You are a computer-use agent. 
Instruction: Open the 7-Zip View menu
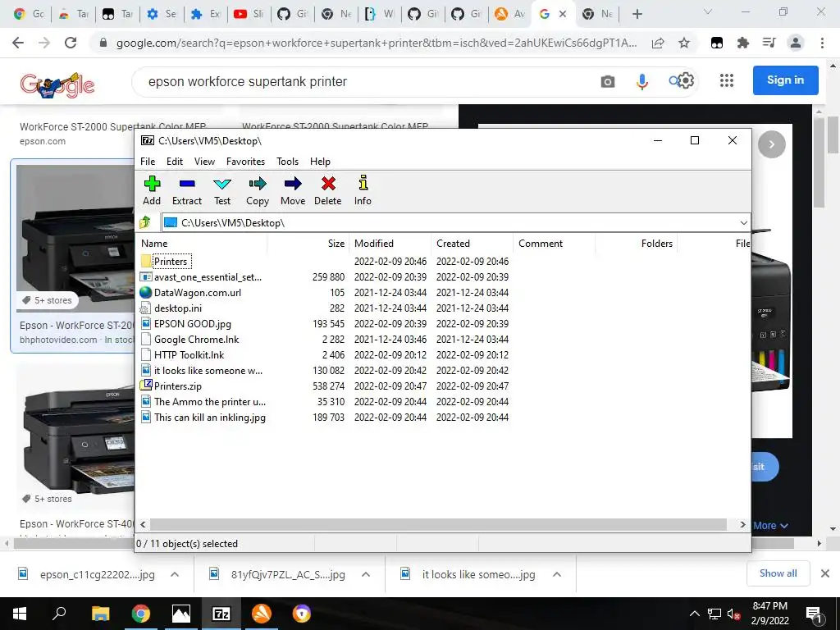(x=204, y=162)
